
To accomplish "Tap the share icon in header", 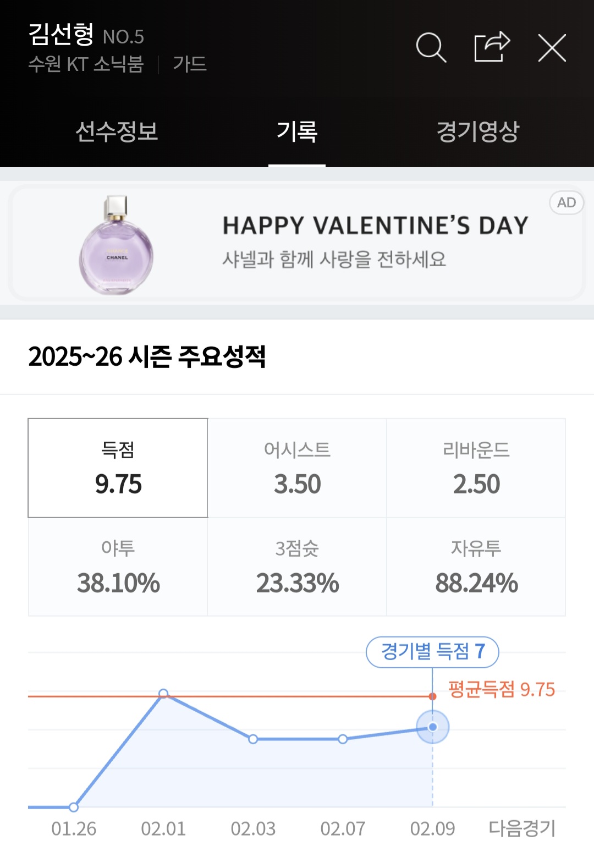I will click(492, 47).
